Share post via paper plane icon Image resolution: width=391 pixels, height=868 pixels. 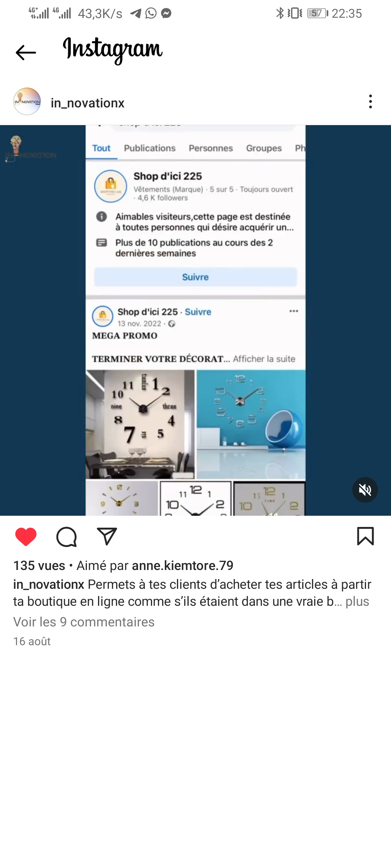(107, 536)
